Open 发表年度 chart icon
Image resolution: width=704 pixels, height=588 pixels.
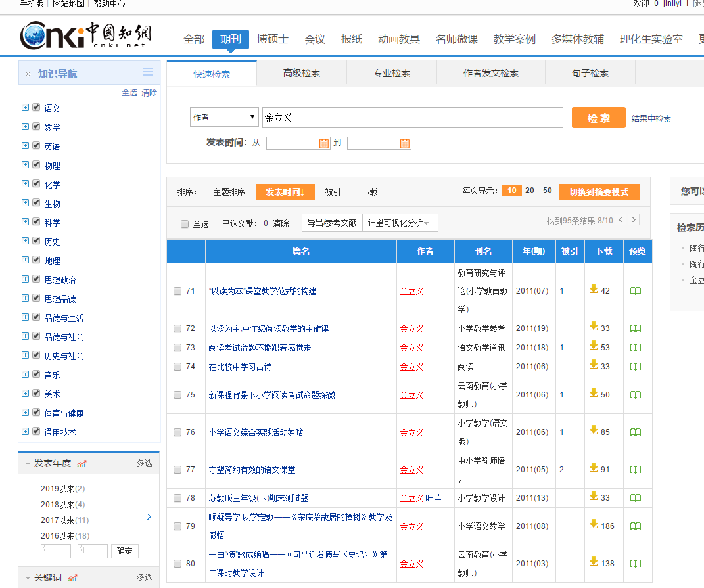(82, 464)
